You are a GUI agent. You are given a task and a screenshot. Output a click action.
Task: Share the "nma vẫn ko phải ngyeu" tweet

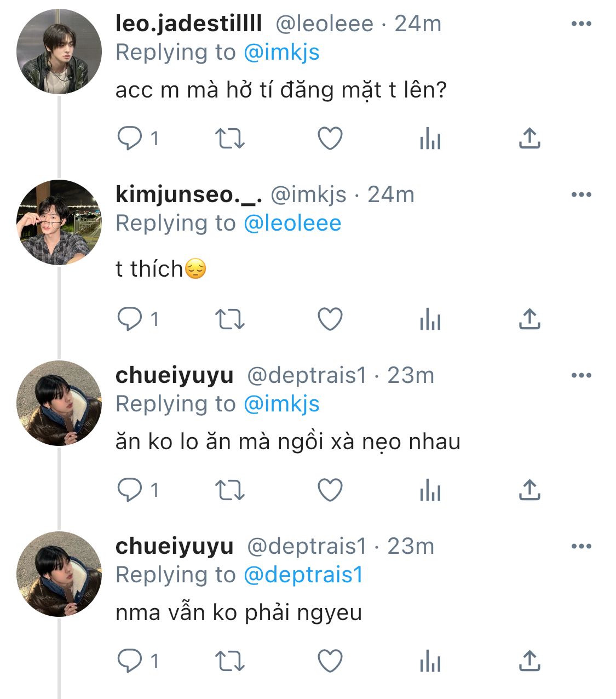click(x=529, y=661)
